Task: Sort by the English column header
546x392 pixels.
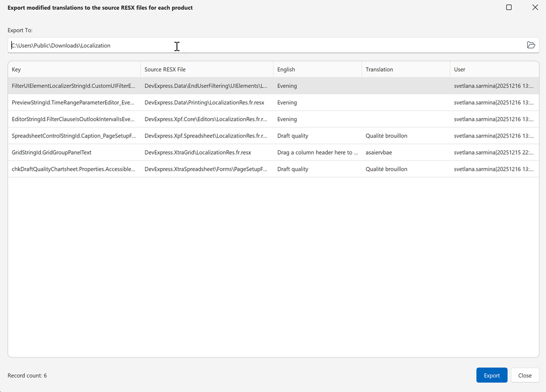Action: tap(301, 69)
